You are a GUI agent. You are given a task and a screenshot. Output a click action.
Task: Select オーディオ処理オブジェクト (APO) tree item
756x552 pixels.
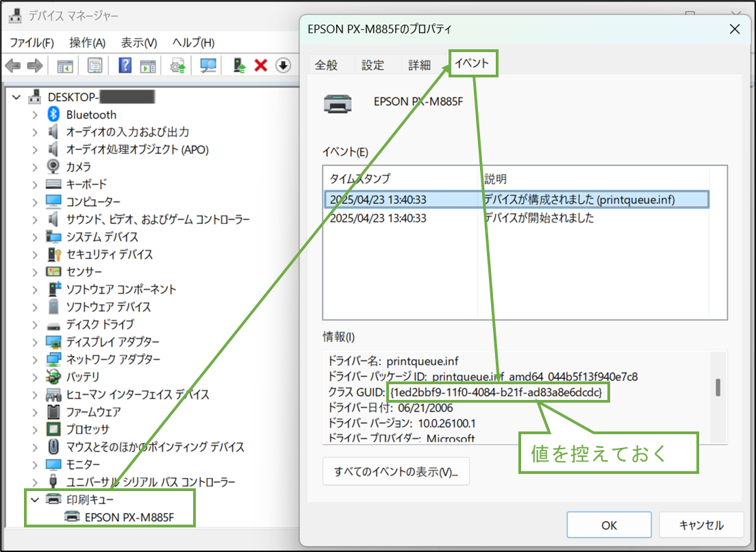(x=138, y=149)
